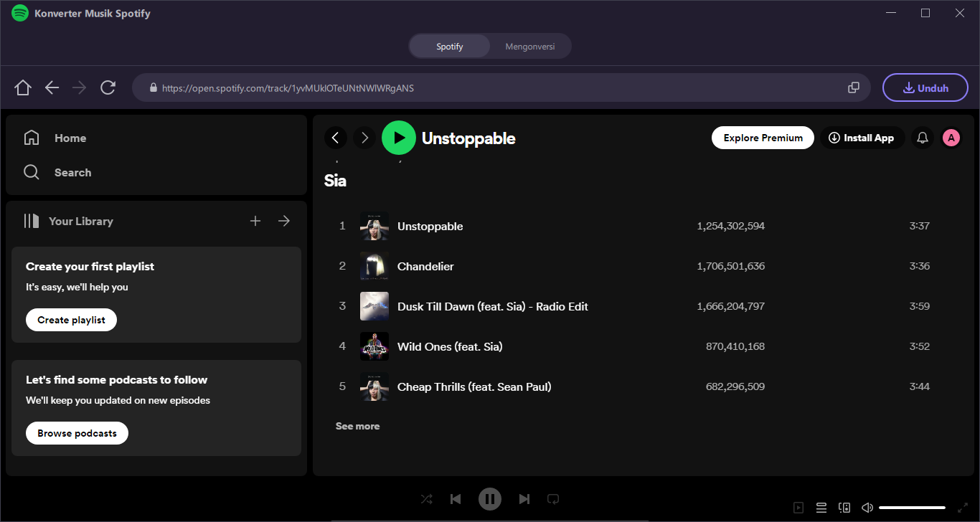This screenshot has height=522, width=980.
Task: Maximize the Konverter Musik Spotify window
Action: coord(925,13)
